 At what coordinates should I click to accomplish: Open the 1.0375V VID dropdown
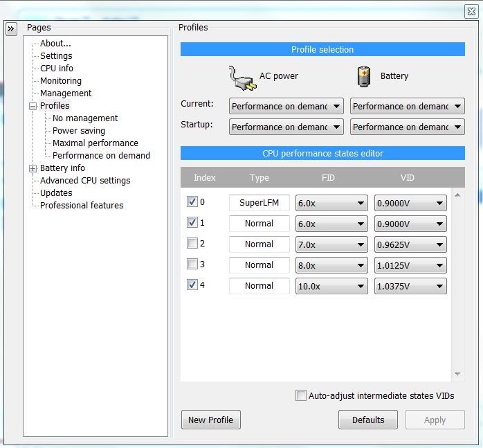(x=410, y=286)
